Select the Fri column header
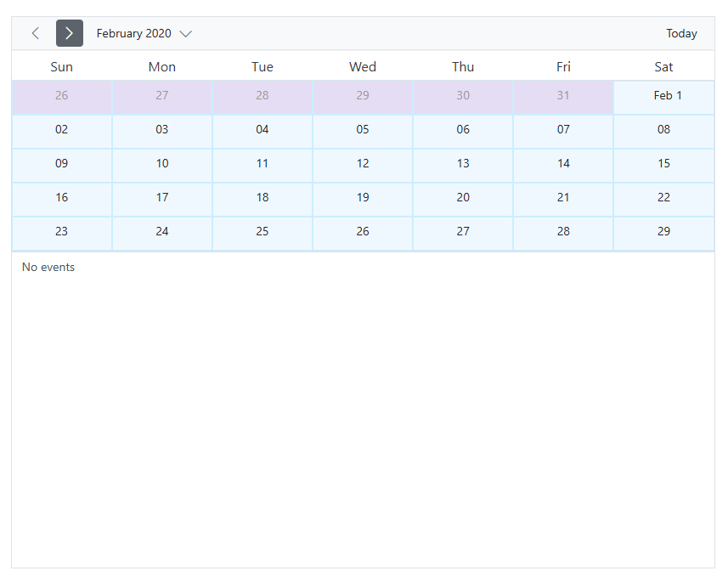This screenshot has width=728, height=582. 563,67
